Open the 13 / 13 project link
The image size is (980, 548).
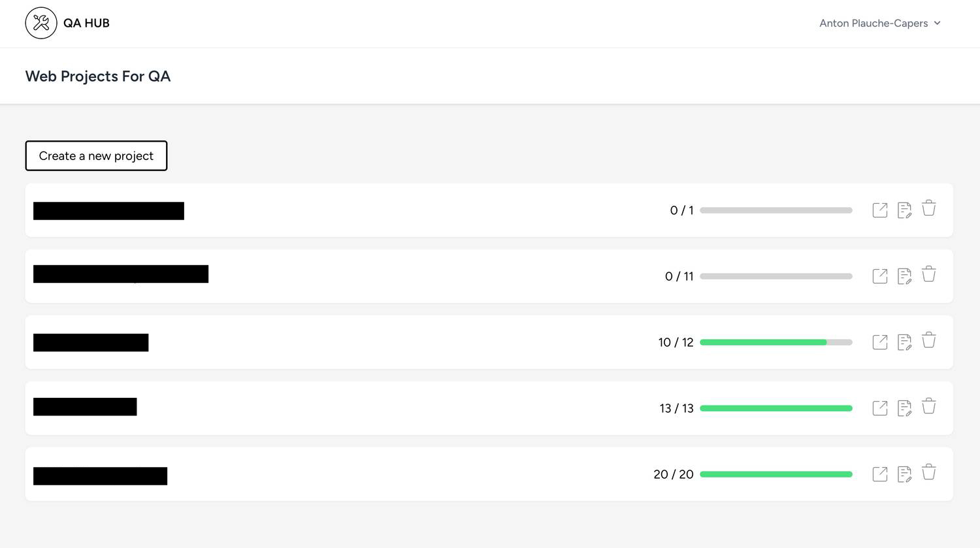click(x=880, y=408)
